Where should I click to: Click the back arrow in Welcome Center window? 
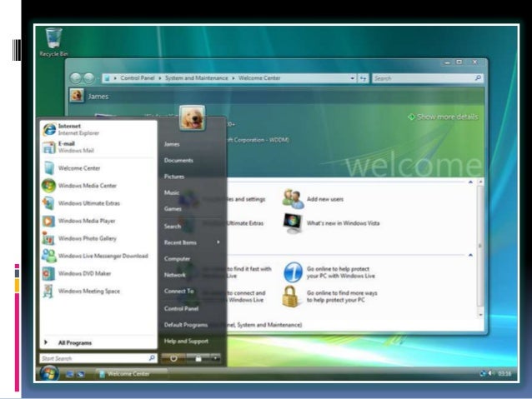point(76,78)
